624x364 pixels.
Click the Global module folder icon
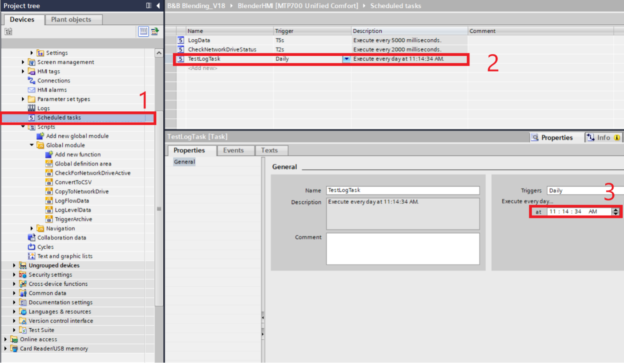click(40, 145)
